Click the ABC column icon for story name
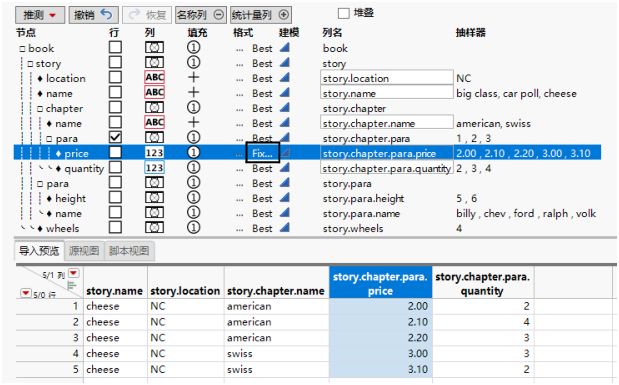Viewport: 619px width, 385px height. point(154,92)
